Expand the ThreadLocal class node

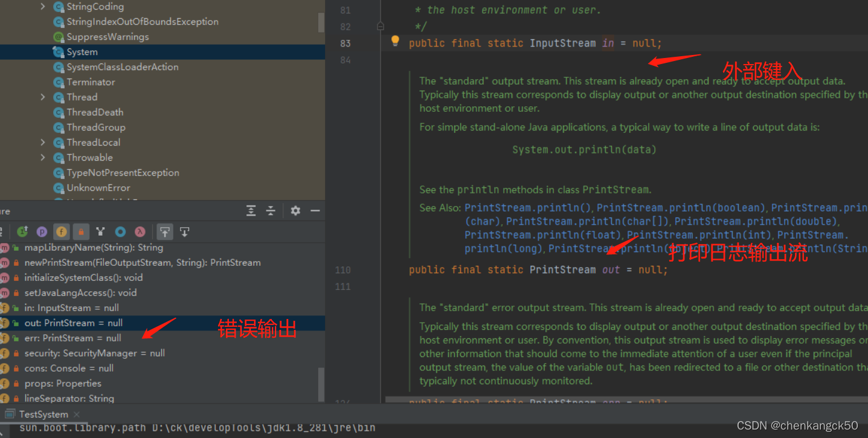tap(43, 143)
